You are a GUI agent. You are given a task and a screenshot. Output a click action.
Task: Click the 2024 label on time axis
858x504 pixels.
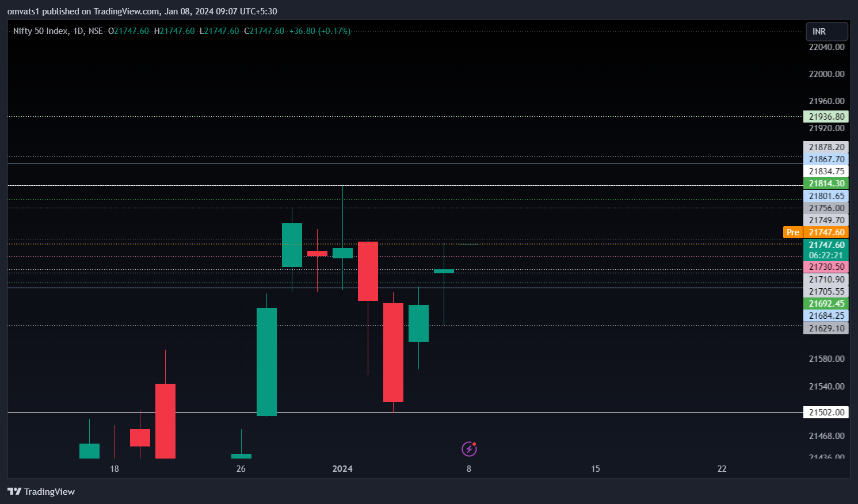342,469
